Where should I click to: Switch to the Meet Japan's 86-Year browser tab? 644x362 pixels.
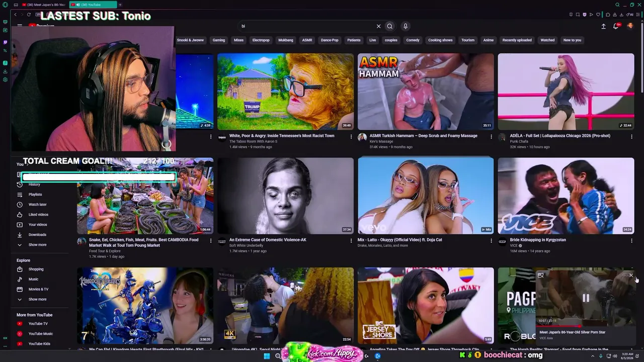click(x=43, y=5)
